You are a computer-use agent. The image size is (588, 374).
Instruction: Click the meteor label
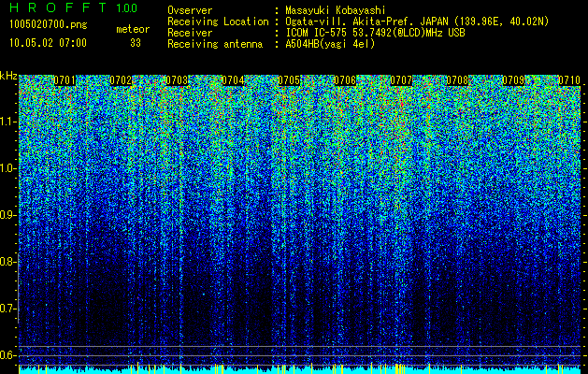pos(133,29)
